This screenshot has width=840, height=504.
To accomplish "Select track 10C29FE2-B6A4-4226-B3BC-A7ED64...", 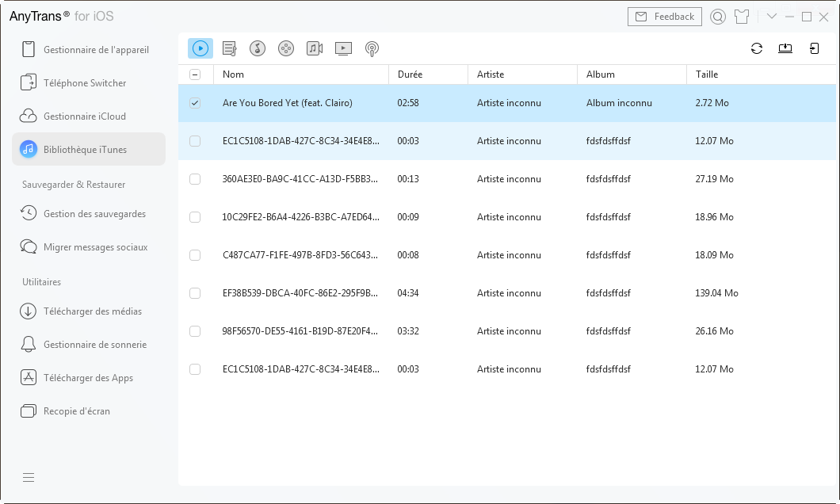I will pyautogui.click(x=300, y=217).
